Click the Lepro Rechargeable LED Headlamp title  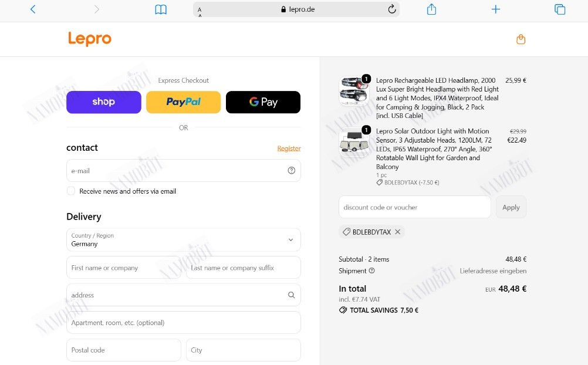pos(437,98)
